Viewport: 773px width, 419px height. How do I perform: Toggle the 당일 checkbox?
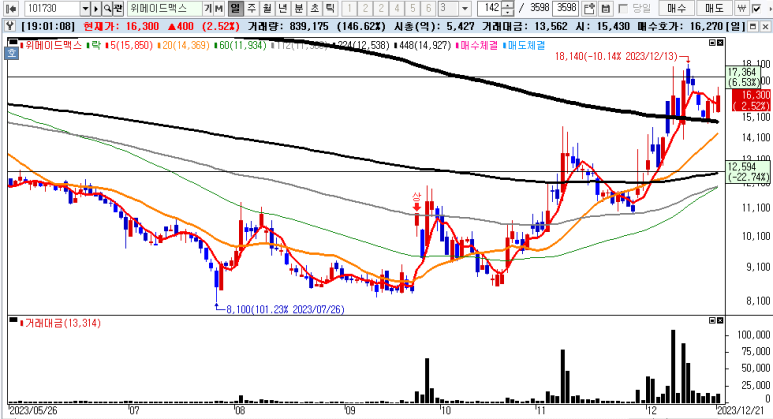pyautogui.click(x=623, y=8)
